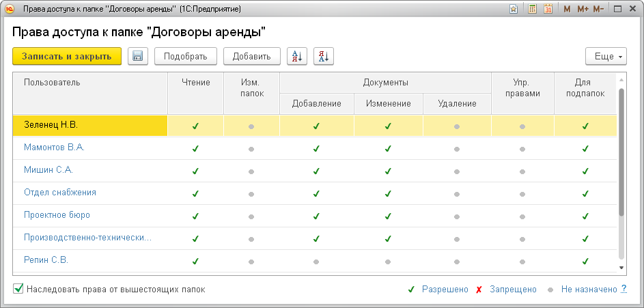Screen dimensions: 644x308
Task: Sort list ascending A to Я
Action: 297,56
